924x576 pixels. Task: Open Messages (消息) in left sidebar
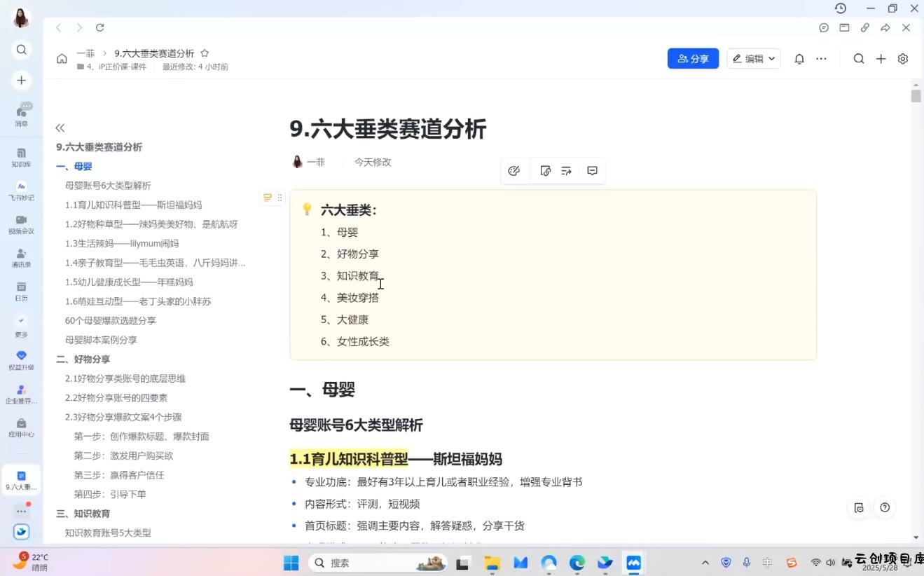pyautogui.click(x=22, y=114)
